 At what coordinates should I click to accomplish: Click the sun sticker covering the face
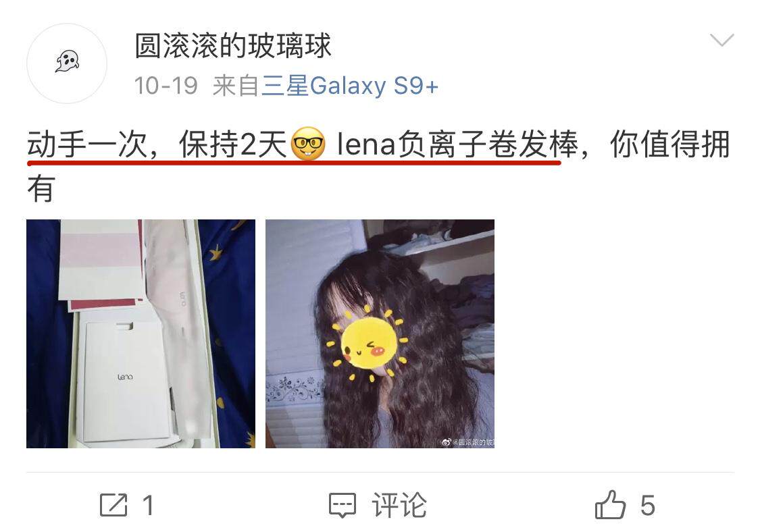point(368,343)
